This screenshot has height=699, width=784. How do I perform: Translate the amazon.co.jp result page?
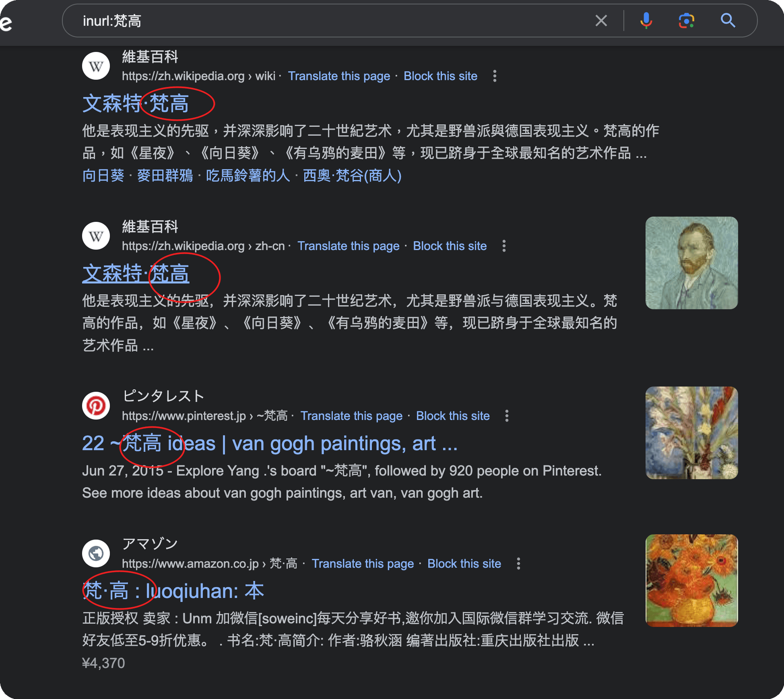coord(363,564)
